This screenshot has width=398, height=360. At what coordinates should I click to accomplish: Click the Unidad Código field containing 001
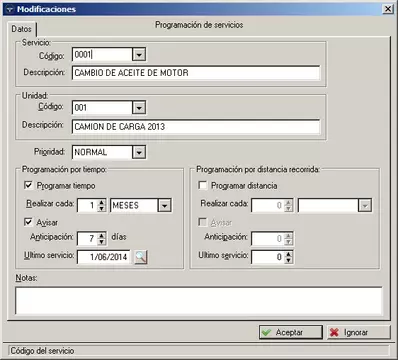(102, 108)
